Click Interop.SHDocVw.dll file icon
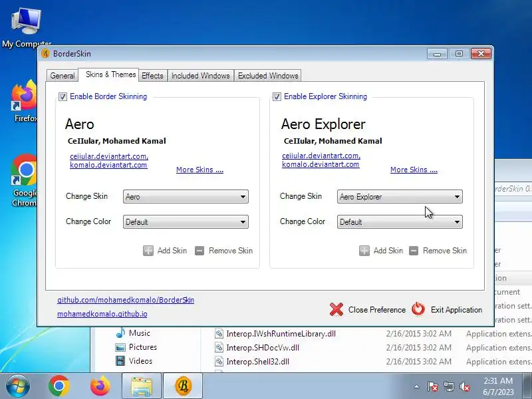Viewport: 532px width, 399px height. click(219, 347)
